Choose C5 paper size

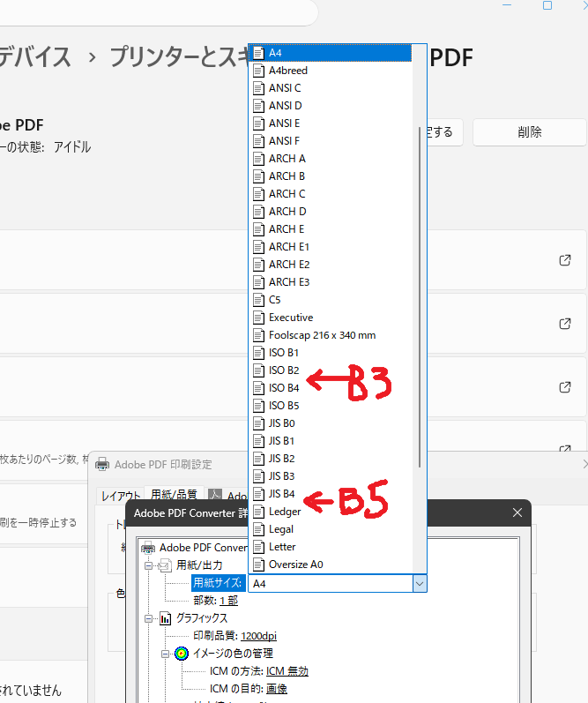pos(331,300)
